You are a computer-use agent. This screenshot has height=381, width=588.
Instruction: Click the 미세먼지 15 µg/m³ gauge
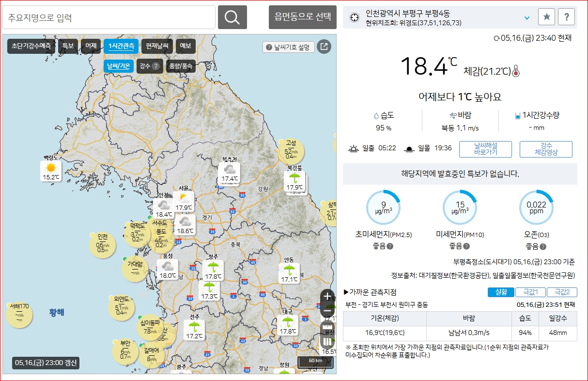point(460,207)
